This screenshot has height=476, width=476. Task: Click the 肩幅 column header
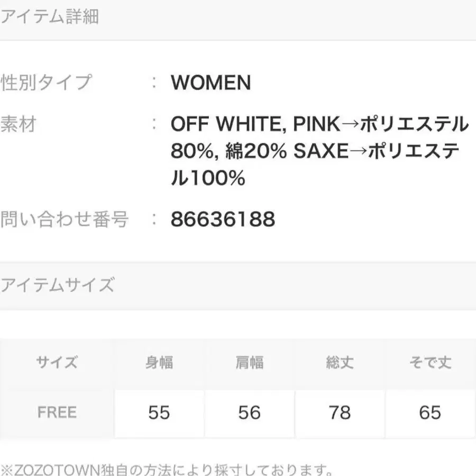[x=249, y=363]
